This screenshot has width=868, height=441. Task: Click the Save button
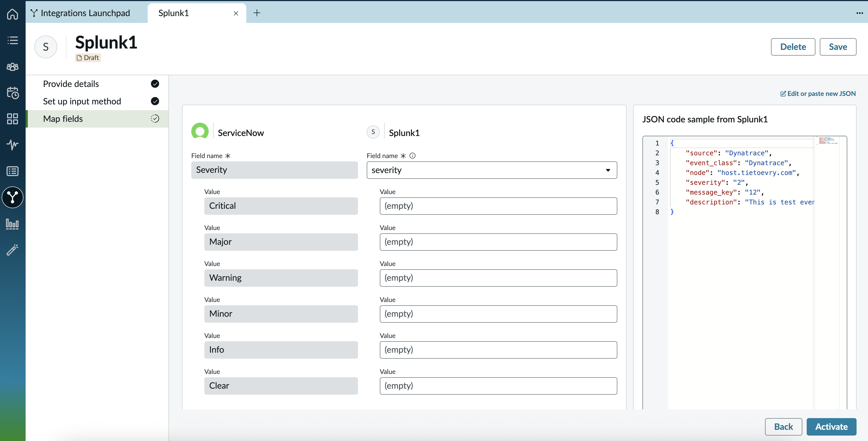coord(838,47)
